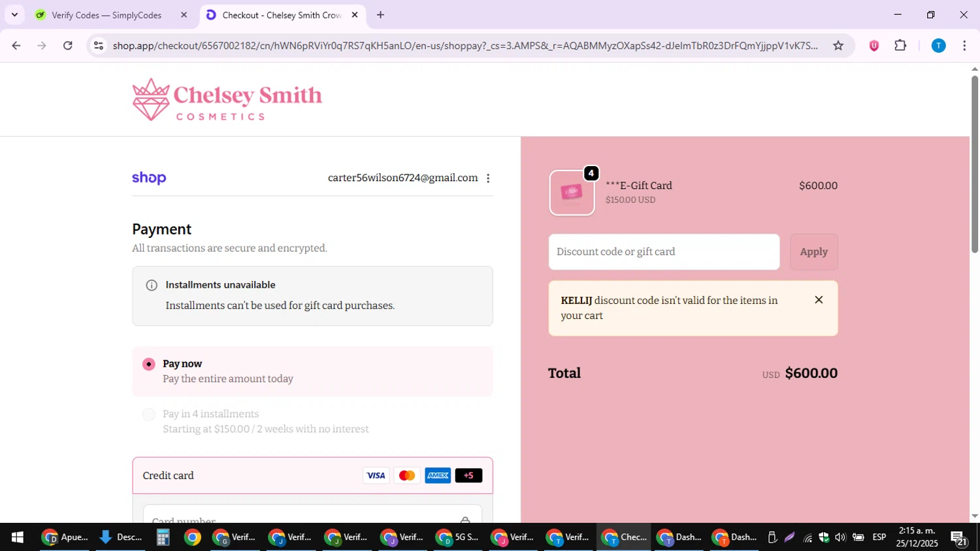Viewport: 980px width, 551px height.
Task: Select the Pay now radio option
Action: (149, 364)
